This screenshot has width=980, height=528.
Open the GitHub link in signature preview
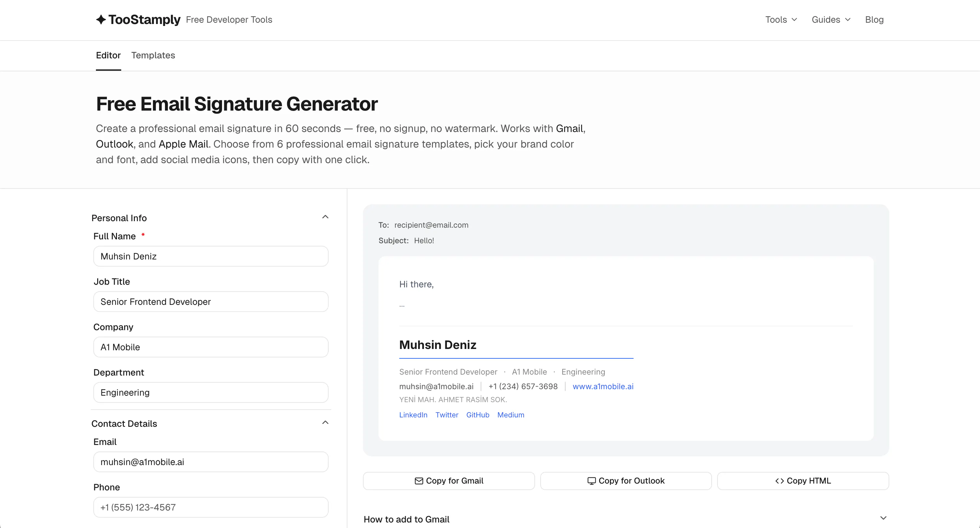tap(478, 415)
